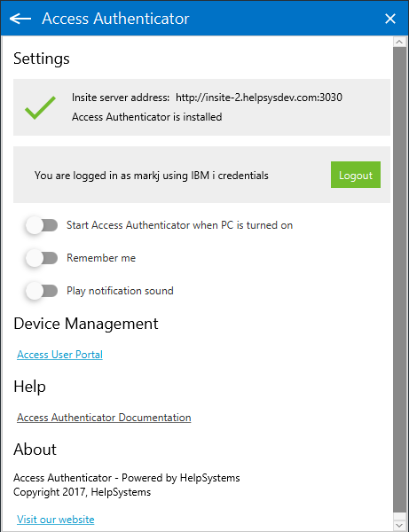Click the Device Management heading
This screenshot has height=532, width=409.
86,324
